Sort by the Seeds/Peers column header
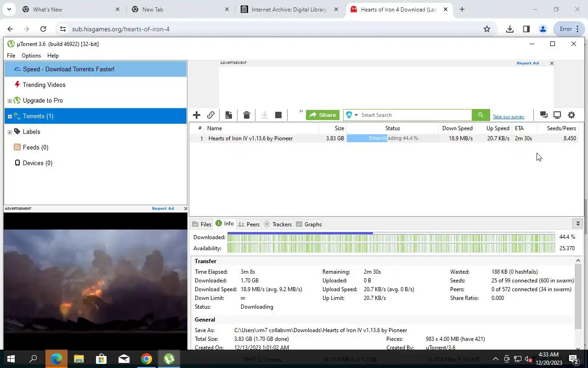The image size is (588, 368). point(558,128)
